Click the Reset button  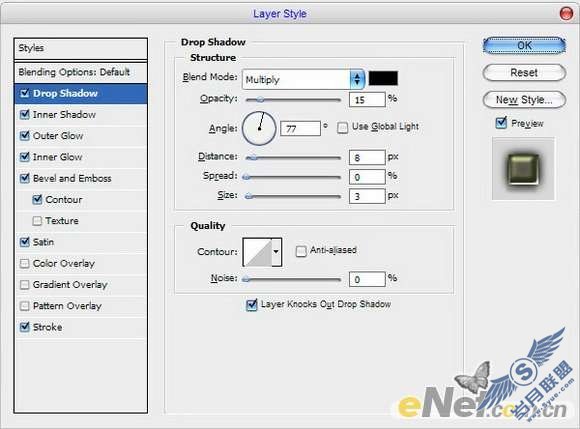pyautogui.click(x=525, y=72)
